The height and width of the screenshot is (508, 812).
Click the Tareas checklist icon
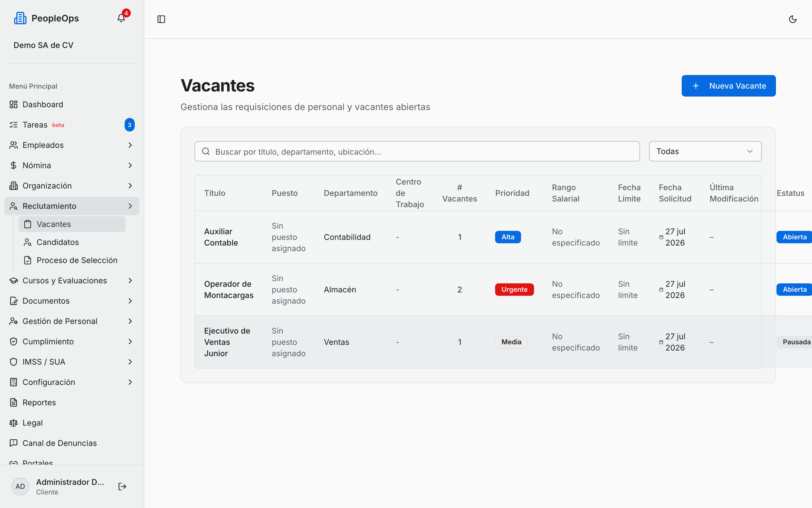coord(14,125)
